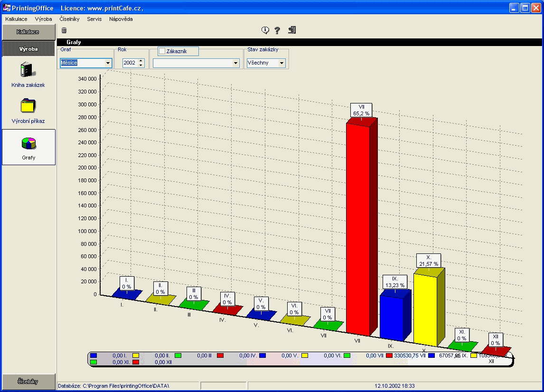Viewport: 544px width, 392px height.
Task: Click the IV. 0 % data label
Action: pyautogui.click(x=227, y=299)
